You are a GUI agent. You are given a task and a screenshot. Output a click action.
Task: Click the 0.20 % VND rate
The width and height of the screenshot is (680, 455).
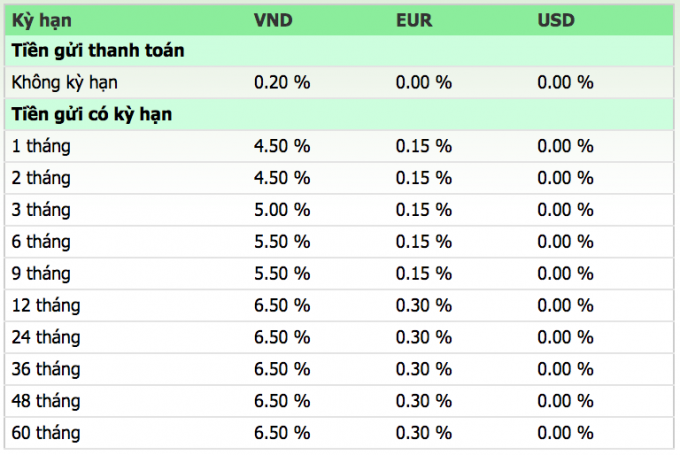point(282,82)
